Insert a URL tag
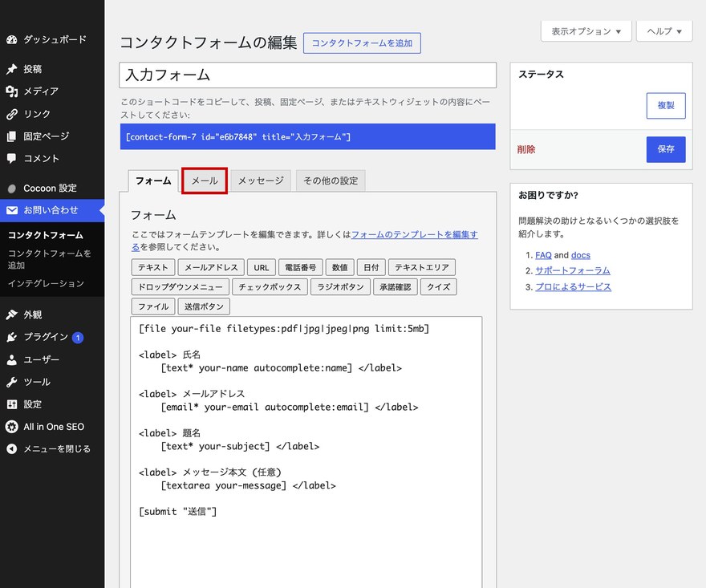706x588 pixels. (262, 267)
